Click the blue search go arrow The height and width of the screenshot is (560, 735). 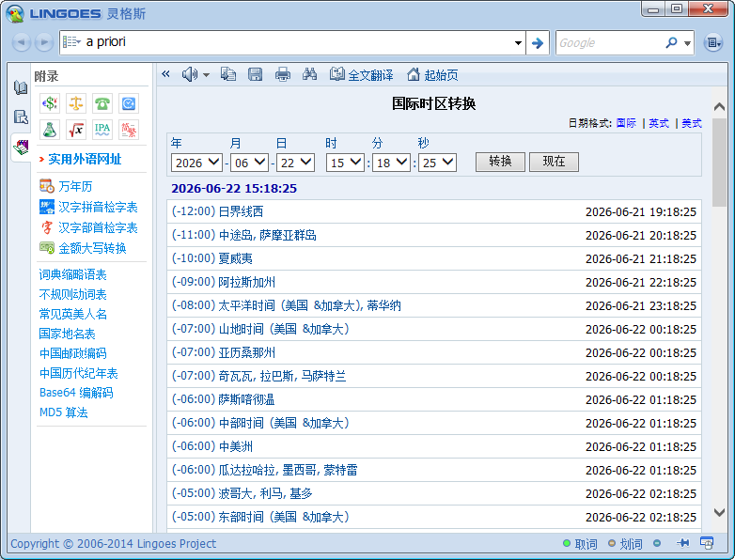[538, 43]
